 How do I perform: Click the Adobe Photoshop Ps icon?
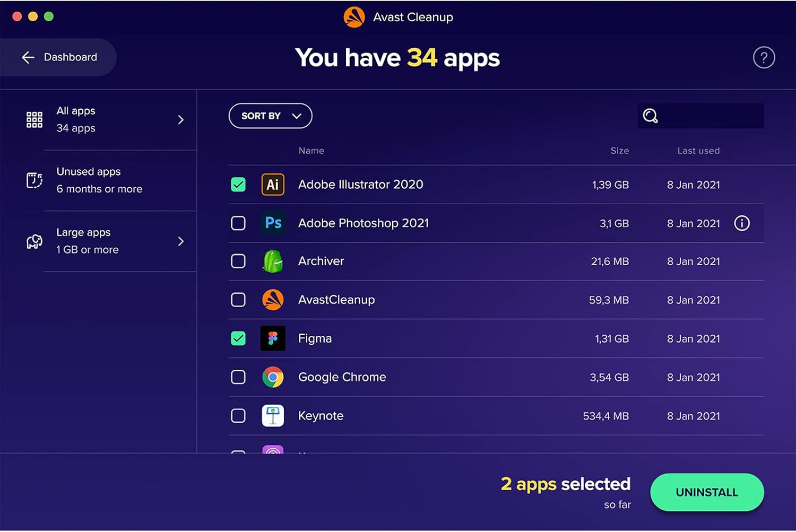[273, 223]
